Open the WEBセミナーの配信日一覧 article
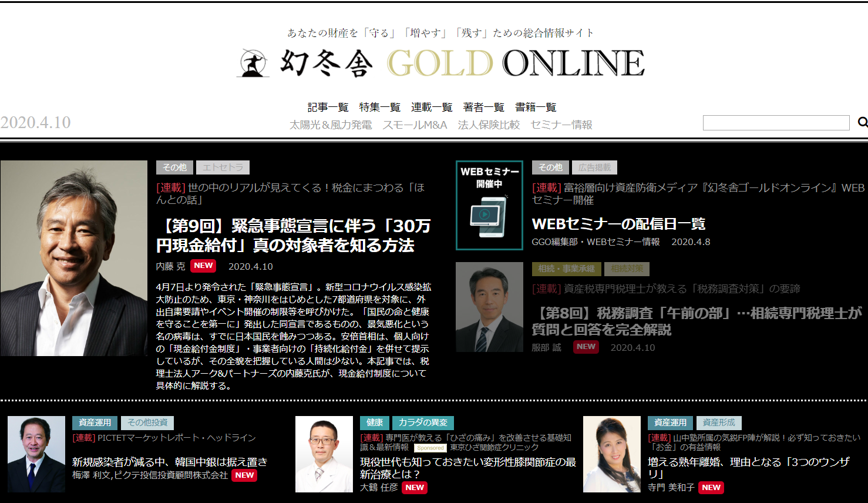The height and width of the screenshot is (503, 868). (x=618, y=224)
